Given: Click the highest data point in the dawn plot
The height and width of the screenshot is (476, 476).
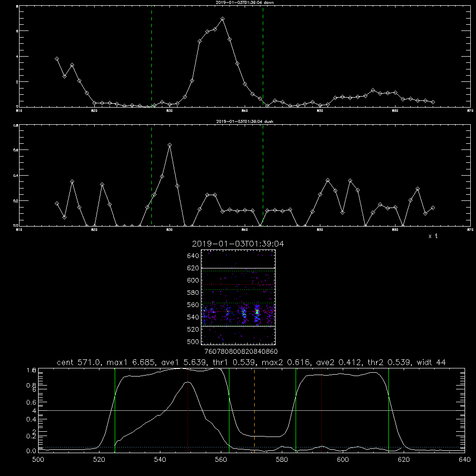Looking at the screenshot, I should [x=222, y=19].
